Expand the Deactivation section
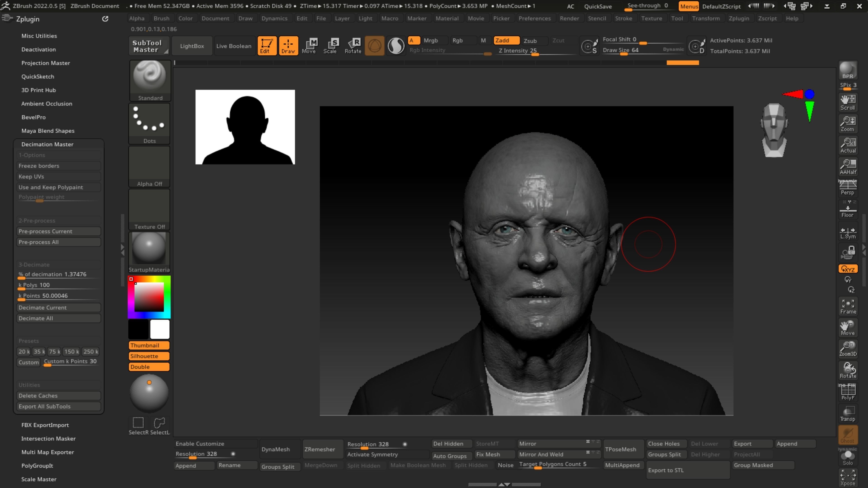The width and height of the screenshot is (868, 488). click(x=38, y=49)
